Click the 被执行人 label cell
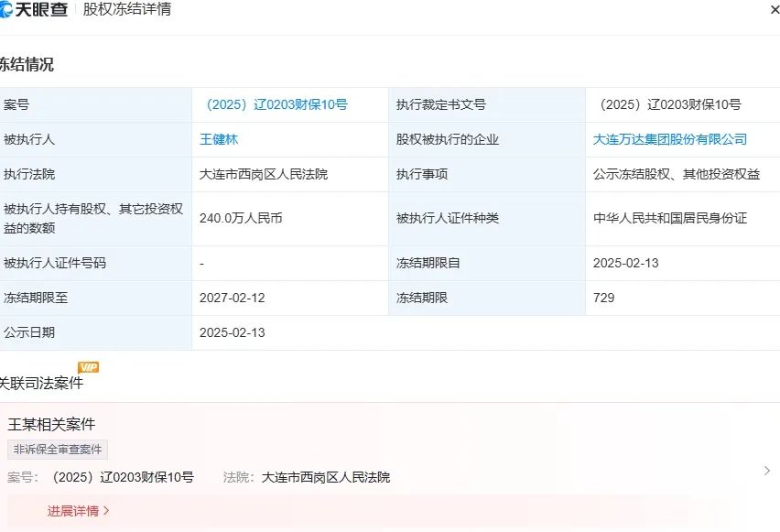The image size is (780, 532). (95, 140)
